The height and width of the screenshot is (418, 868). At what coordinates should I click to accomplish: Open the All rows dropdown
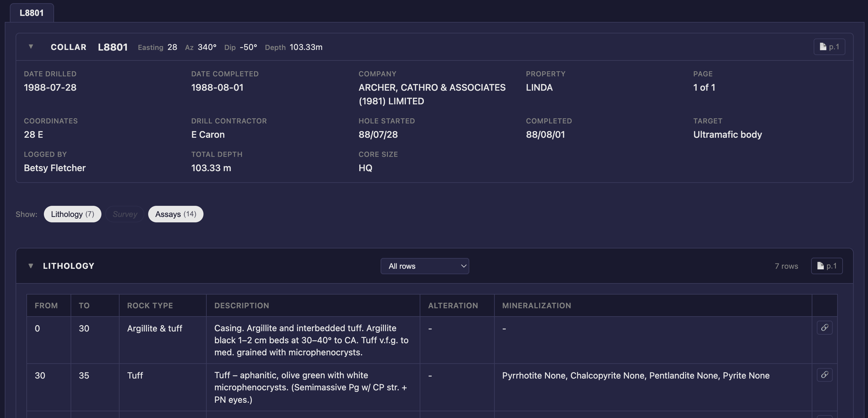point(424,266)
